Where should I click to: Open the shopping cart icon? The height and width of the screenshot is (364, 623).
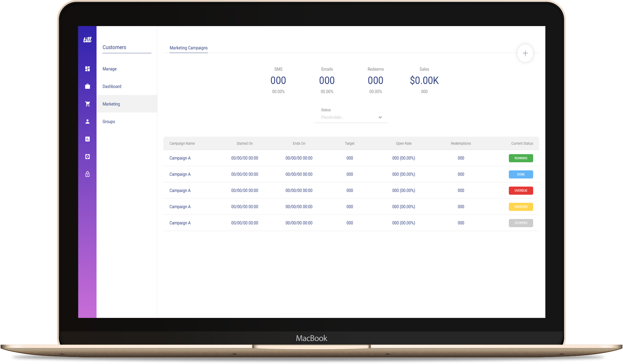coord(87,104)
